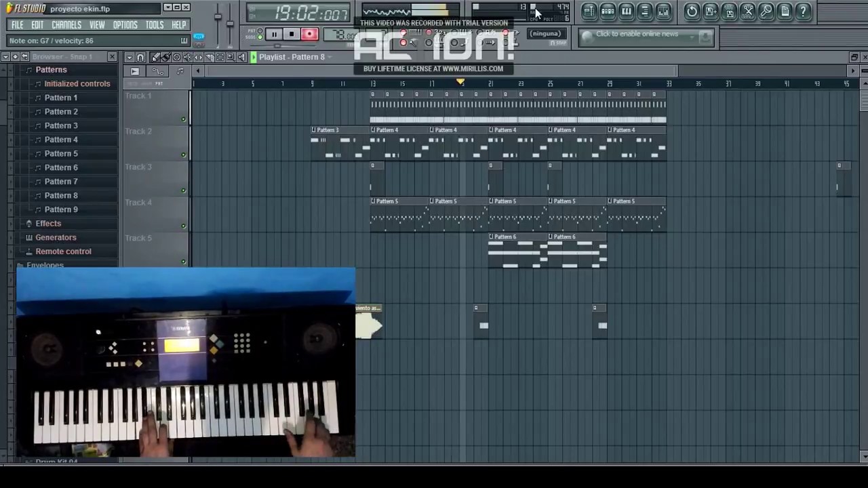The width and height of the screenshot is (868, 488).
Task: Choose the select tool in playlist toolbar
Action: pos(220,57)
